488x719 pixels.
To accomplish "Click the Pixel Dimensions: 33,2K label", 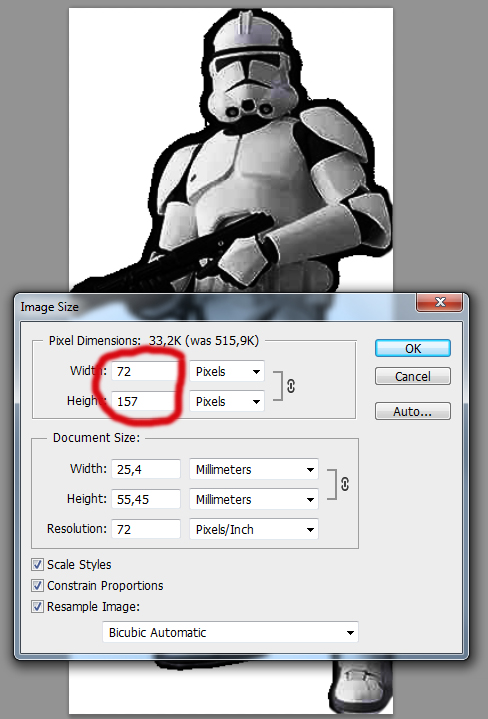I will (x=154, y=341).
